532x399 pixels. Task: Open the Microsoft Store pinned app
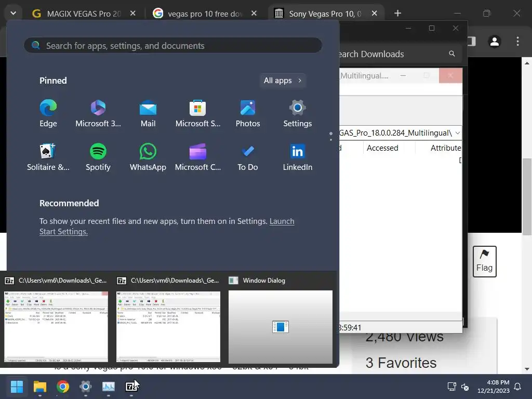coord(198,114)
